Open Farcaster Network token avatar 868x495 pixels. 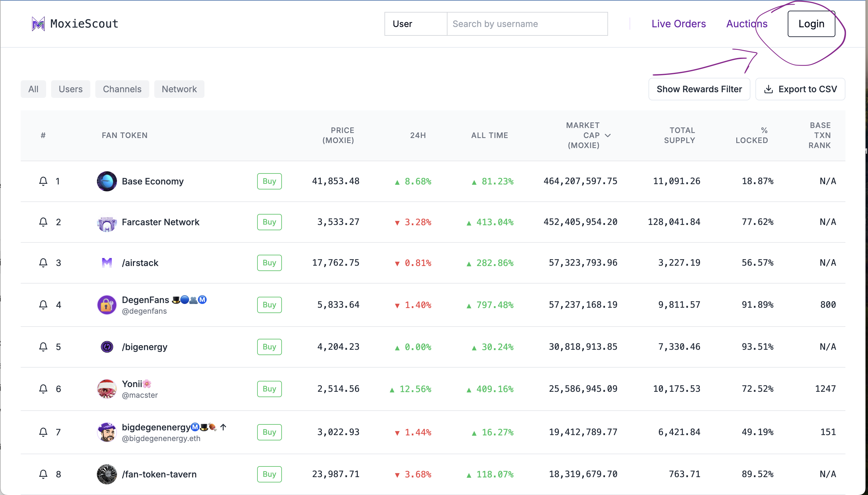point(107,222)
